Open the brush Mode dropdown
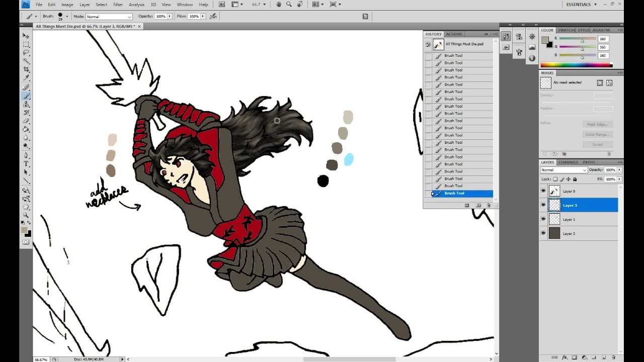Image resolution: width=644 pixels, height=362 pixels. pyautogui.click(x=109, y=17)
